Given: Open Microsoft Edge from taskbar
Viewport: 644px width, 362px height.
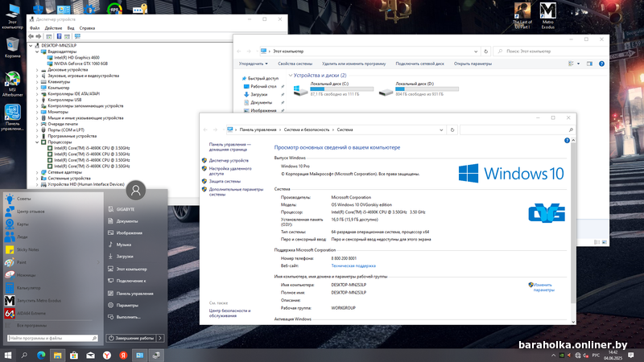Looking at the screenshot, I should pyautogui.click(x=41, y=356).
